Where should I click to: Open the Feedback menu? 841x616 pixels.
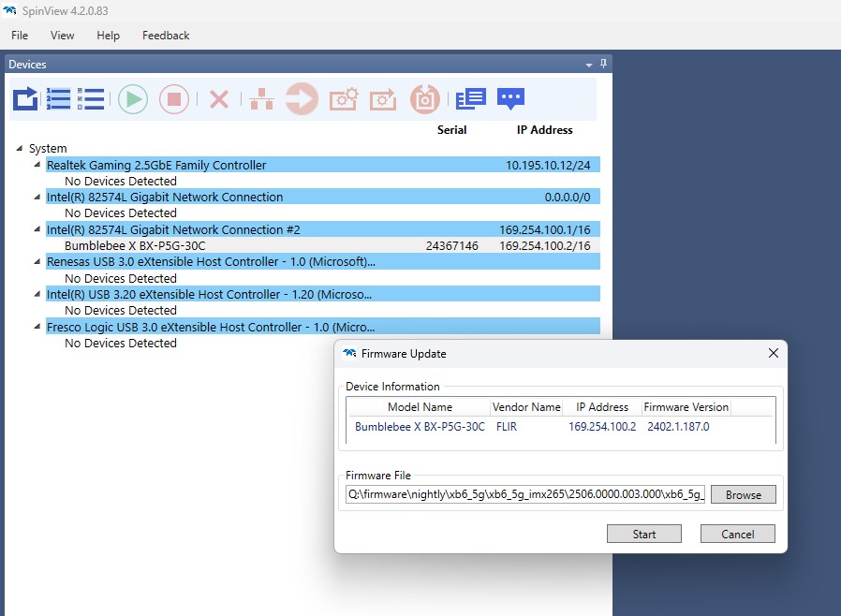166,36
